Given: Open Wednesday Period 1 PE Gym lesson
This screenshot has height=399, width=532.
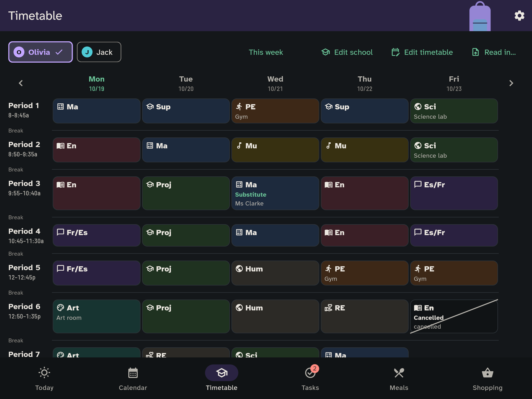Looking at the screenshot, I should 275,111.
